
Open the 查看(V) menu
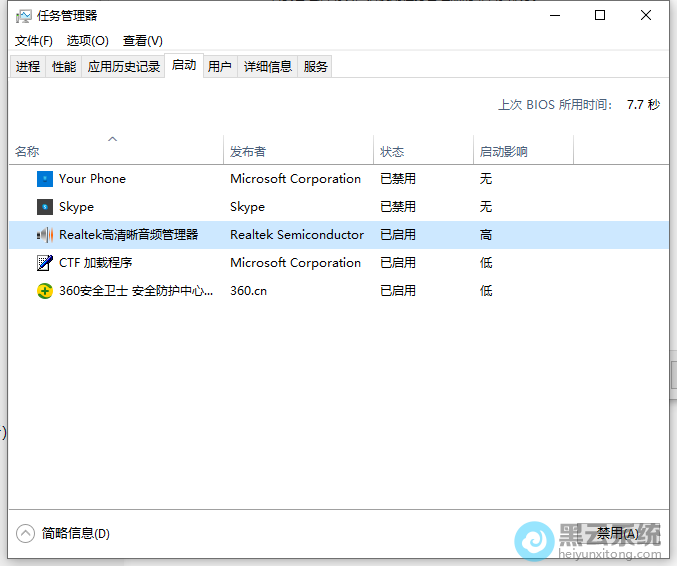pyautogui.click(x=142, y=41)
